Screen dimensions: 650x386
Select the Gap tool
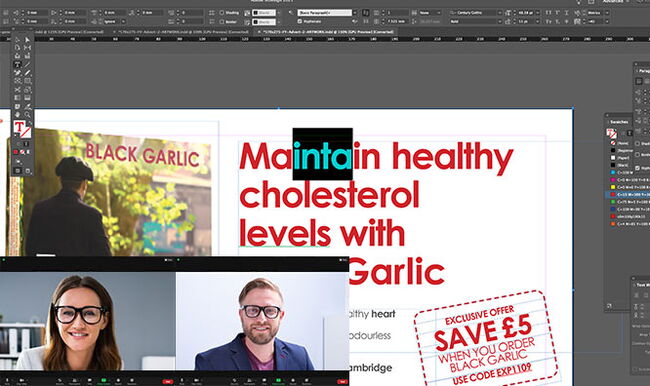(x=27, y=48)
